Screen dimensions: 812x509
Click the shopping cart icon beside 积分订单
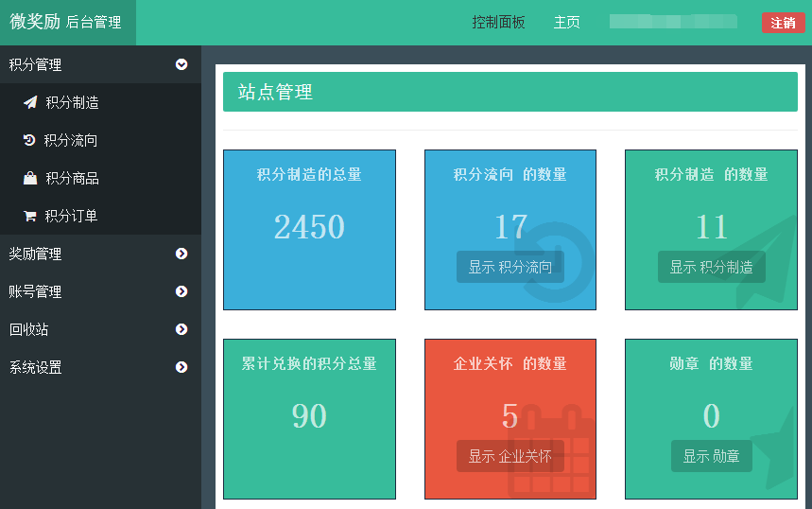click(30, 216)
